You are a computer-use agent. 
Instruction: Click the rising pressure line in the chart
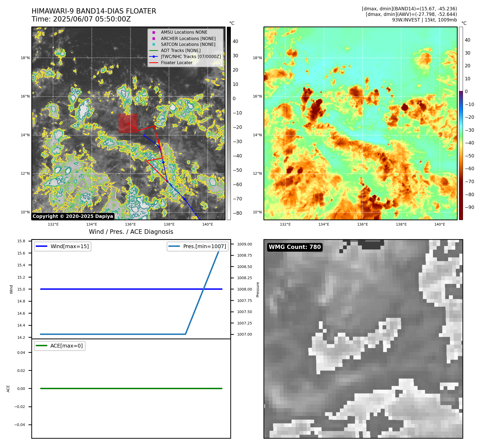[x=203, y=289]
